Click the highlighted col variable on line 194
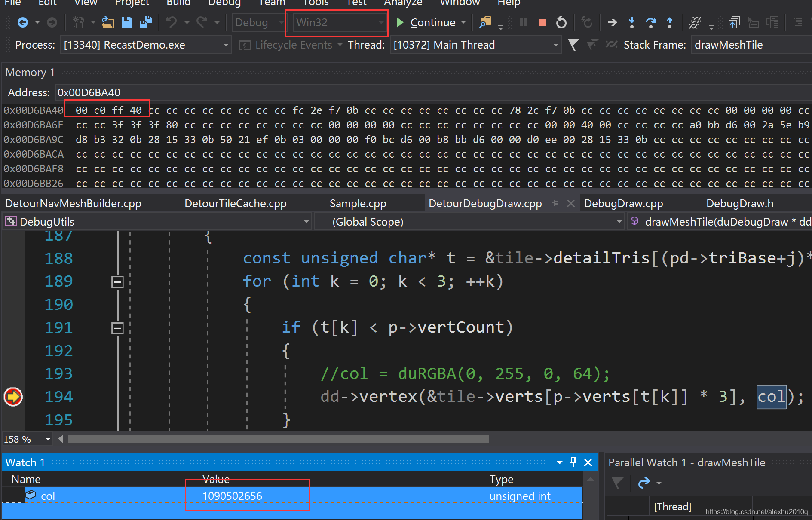The height and width of the screenshot is (520, 812). click(772, 397)
